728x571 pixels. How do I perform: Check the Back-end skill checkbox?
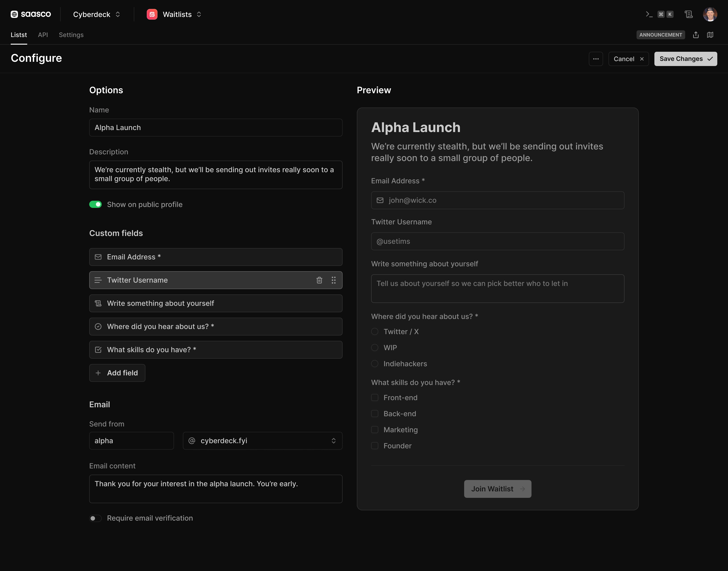point(375,414)
